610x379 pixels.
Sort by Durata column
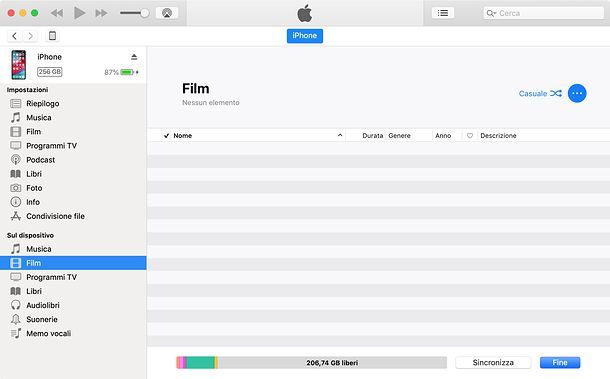pos(372,135)
